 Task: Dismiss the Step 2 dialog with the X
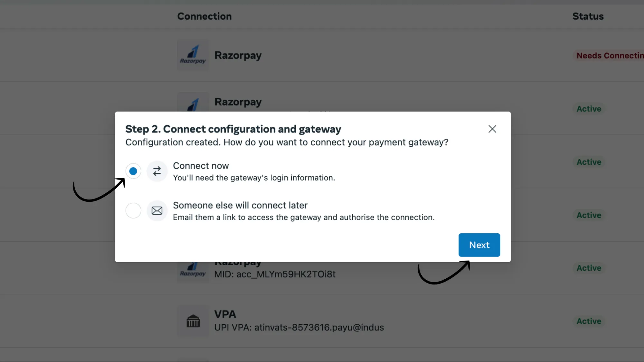coord(492,129)
